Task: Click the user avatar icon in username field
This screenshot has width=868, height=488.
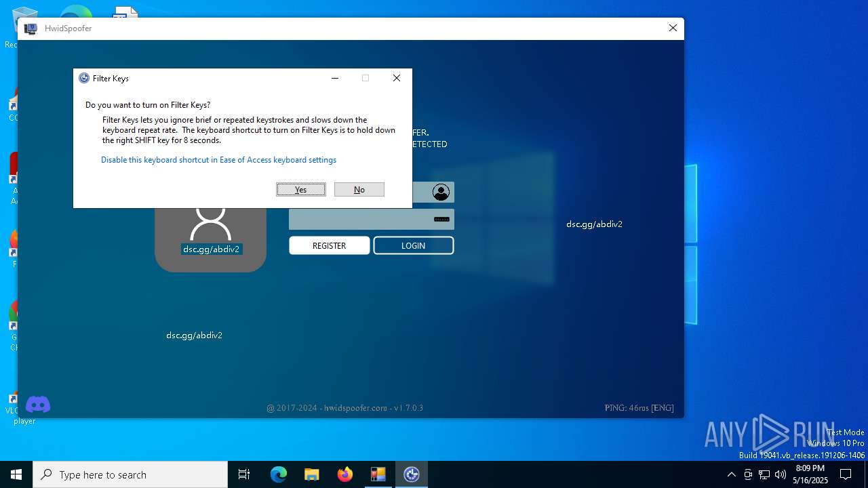Action: click(441, 192)
